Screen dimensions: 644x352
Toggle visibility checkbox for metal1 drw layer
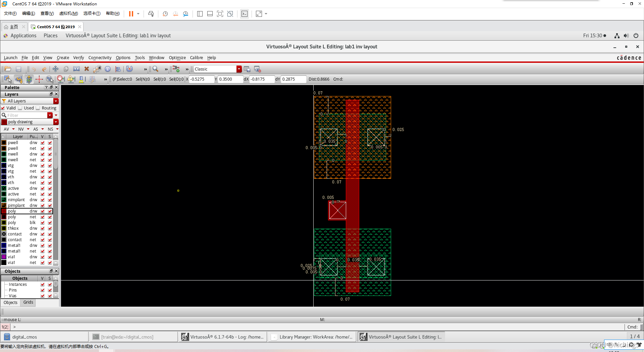(43, 246)
